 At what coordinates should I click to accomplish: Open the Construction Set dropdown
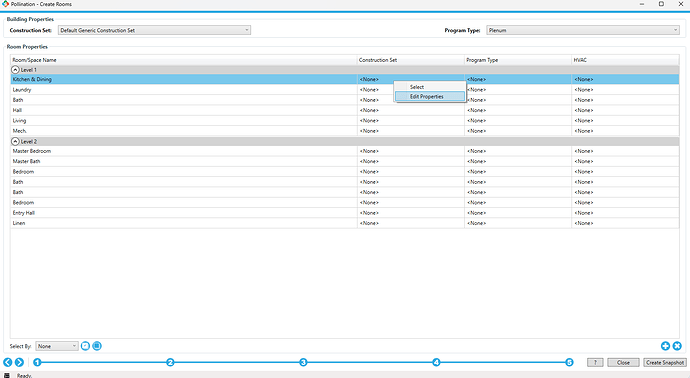(x=154, y=30)
